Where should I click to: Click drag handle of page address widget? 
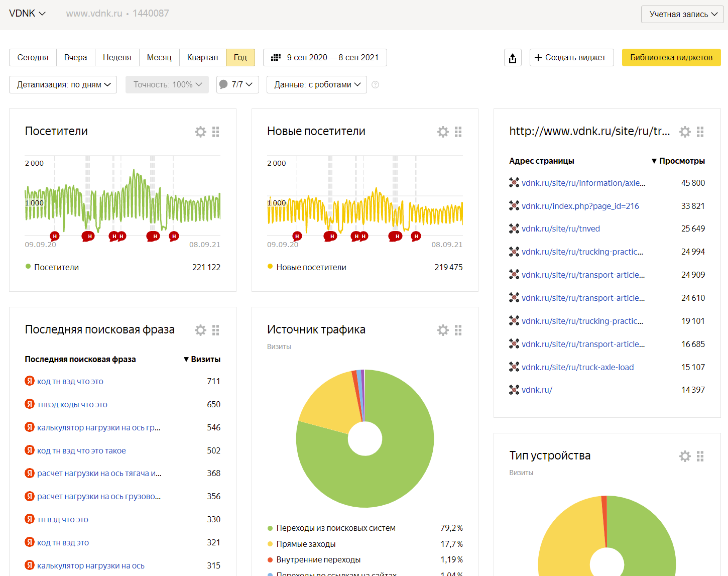click(700, 132)
